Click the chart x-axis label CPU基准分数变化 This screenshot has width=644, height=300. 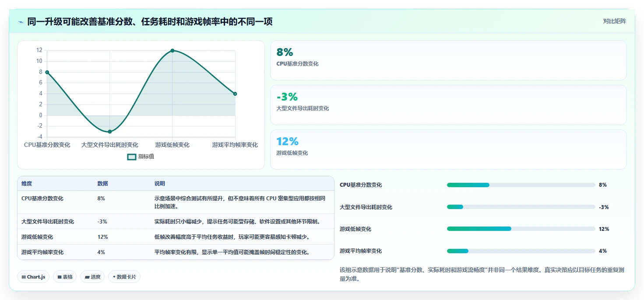(47, 145)
